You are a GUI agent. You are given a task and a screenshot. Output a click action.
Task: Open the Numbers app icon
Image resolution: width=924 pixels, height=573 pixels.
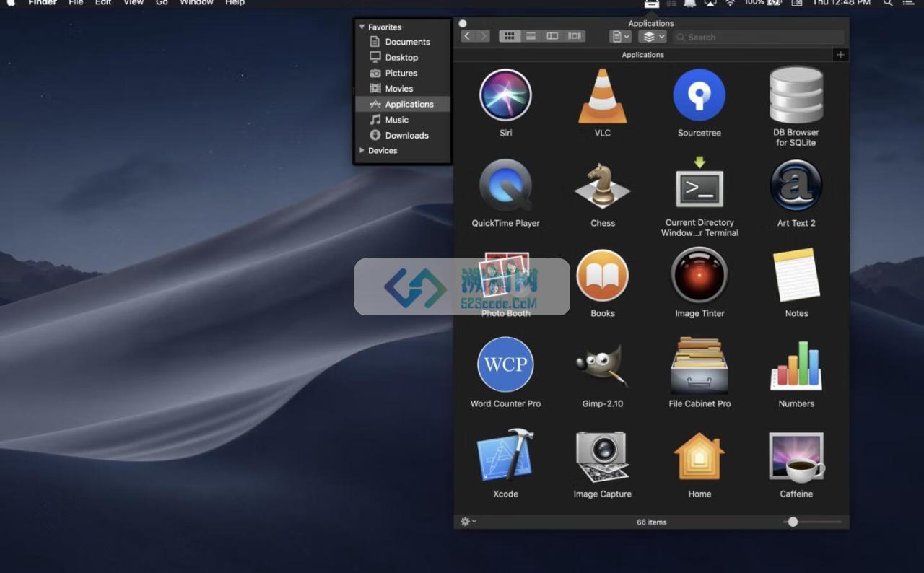click(796, 366)
